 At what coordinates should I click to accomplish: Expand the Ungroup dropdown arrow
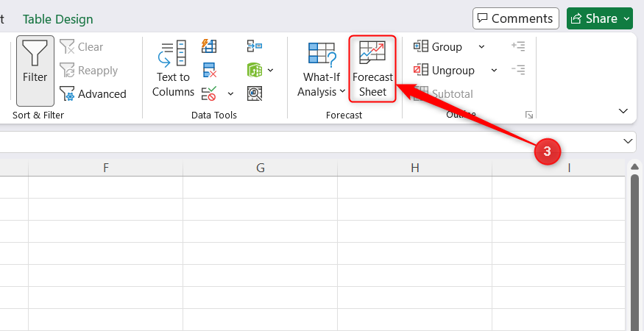tap(494, 70)
